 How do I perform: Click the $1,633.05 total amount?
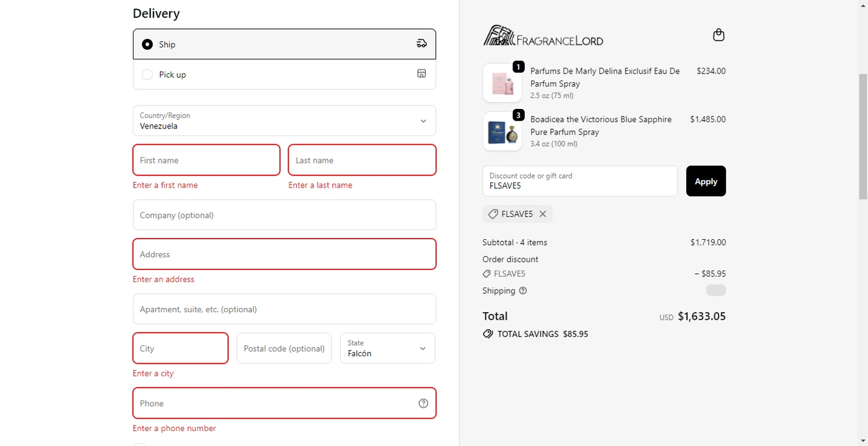pyautogui.click(x=702, y=316)
